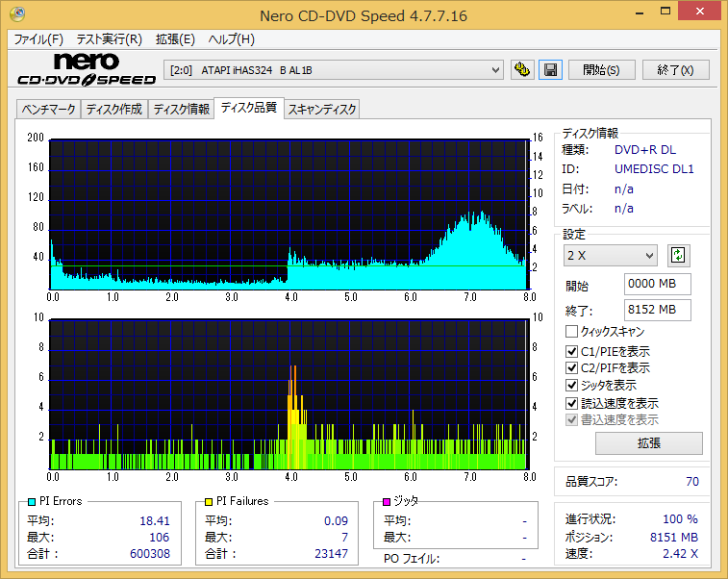728x579 pixels.
Task: Click the PI Failures graph area
Action: [289, 394]
